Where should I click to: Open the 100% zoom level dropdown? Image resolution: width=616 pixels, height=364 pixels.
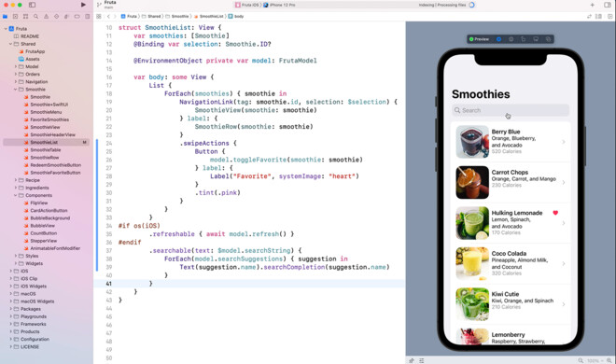click(595, 360)
